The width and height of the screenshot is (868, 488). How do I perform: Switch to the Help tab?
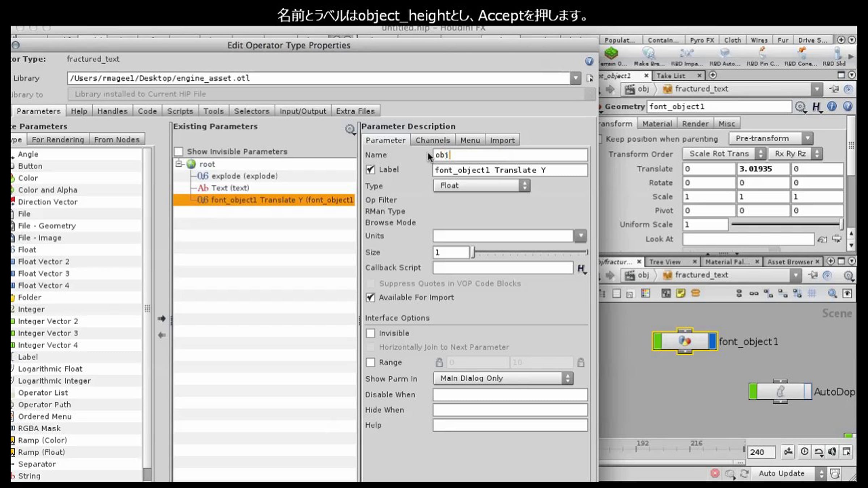click(x=79, y=111)
